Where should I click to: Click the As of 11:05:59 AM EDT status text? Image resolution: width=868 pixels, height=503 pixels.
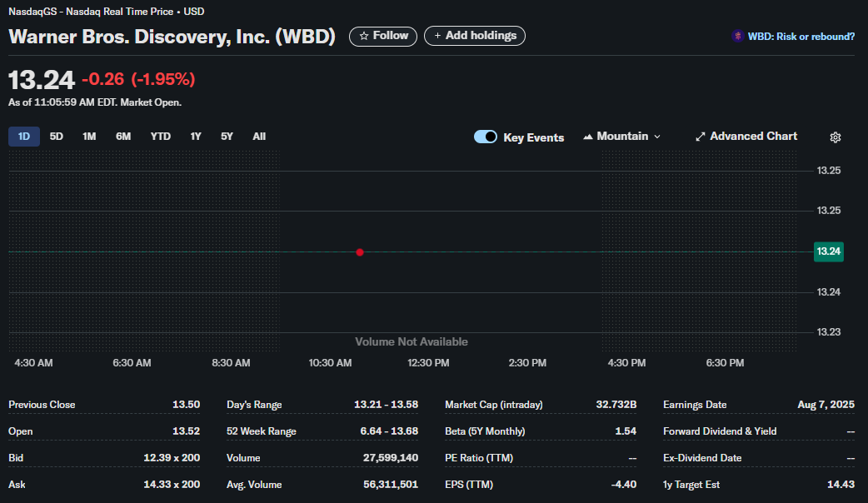pos(95,102)
